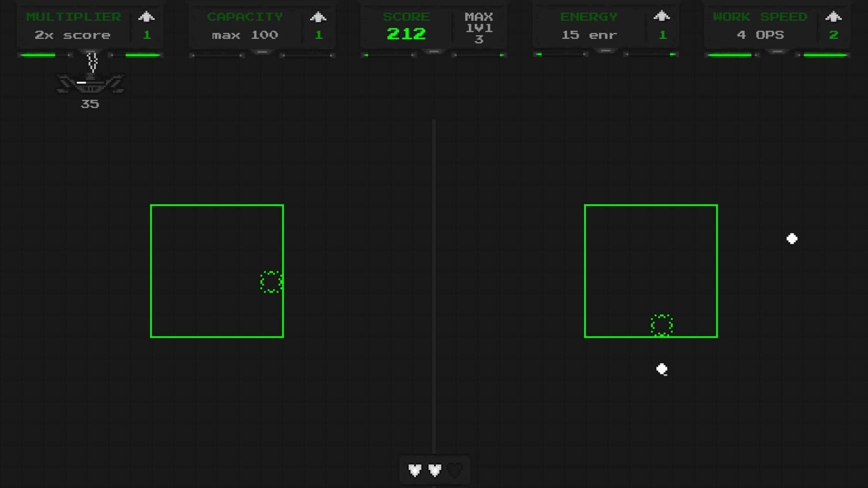
Task: Click the left progress bar under Multiplier
Action: [x=45, y=55]
